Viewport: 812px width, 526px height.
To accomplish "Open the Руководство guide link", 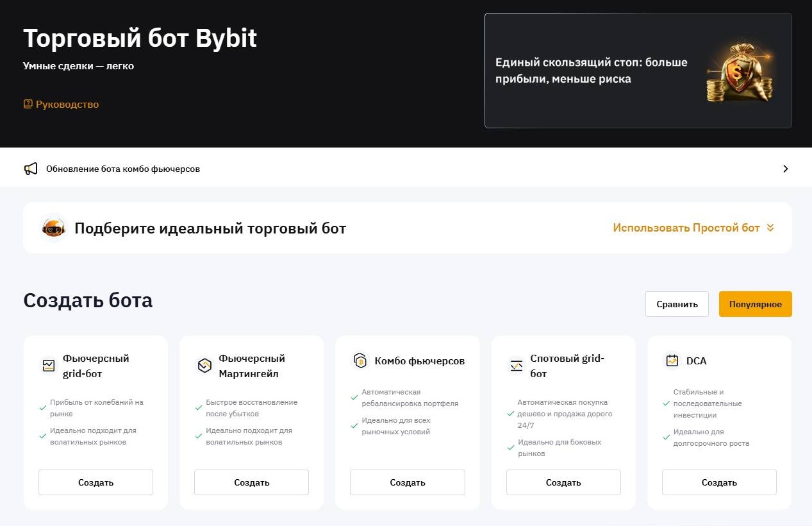I will [x=67, y=104].
